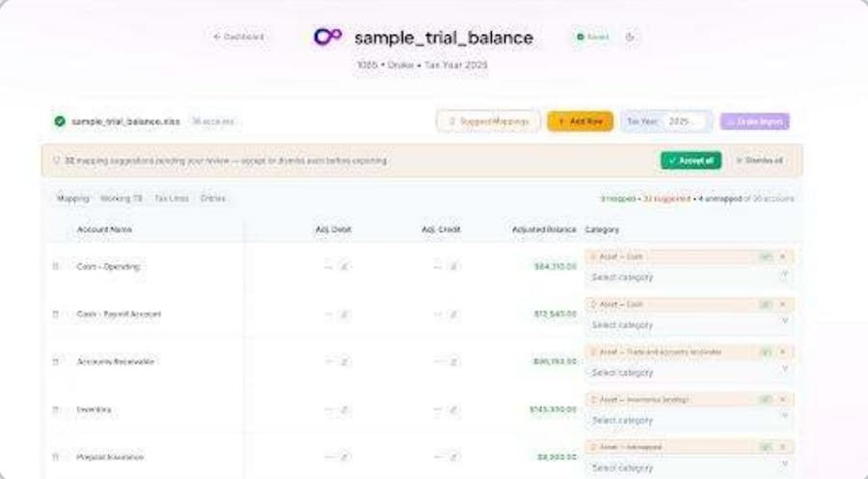
Task: Click the Prepaid Insurance account name
Action: click(x=110, y=458)
